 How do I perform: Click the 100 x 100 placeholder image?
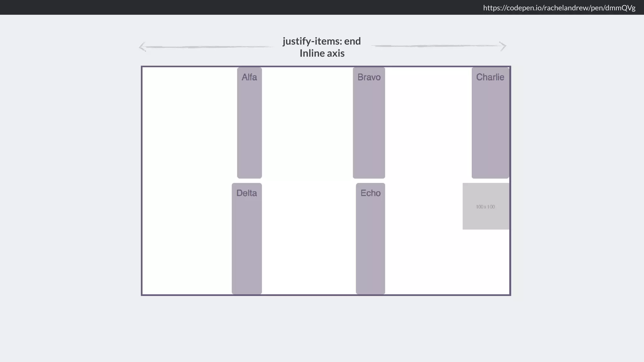486,206
